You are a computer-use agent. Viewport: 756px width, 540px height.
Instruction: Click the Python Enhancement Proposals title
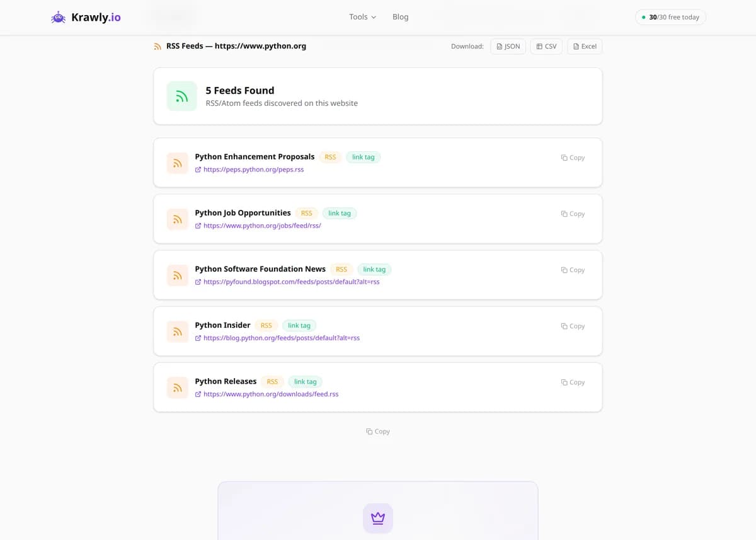(255, 156)
